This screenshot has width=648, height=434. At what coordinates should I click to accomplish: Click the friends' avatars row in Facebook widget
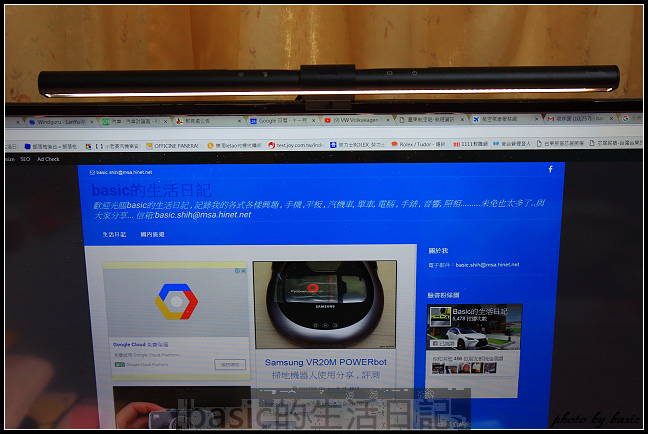pos(464,368)
